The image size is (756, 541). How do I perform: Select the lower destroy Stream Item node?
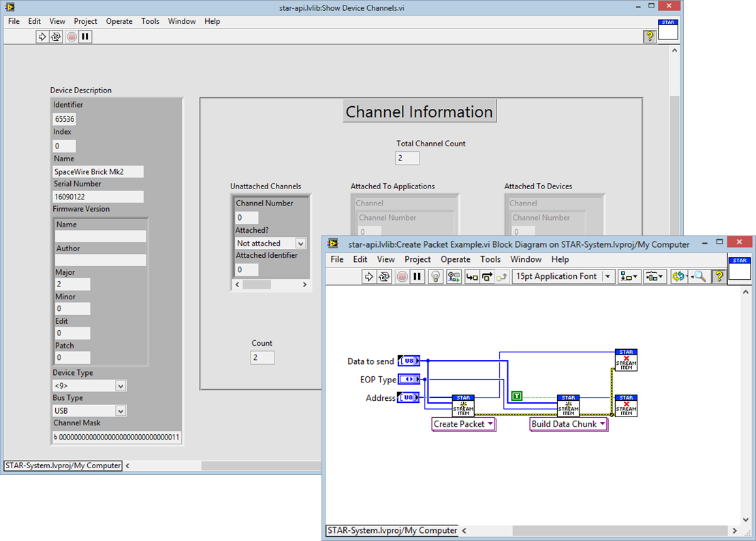point(626,406)
